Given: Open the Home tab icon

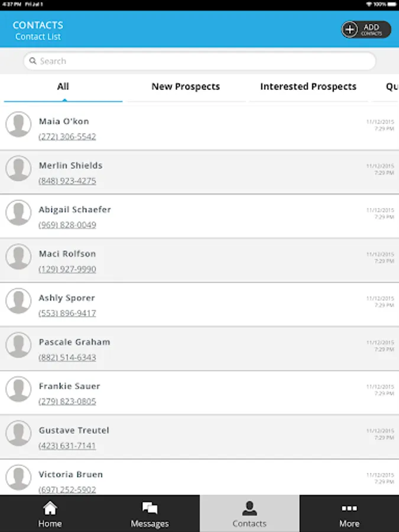Looking at the screenshot, I should tap(50, 508).
